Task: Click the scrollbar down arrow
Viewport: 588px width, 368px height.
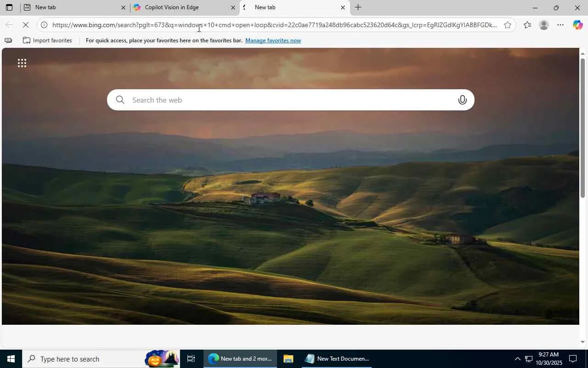Action: pos(582,342)
